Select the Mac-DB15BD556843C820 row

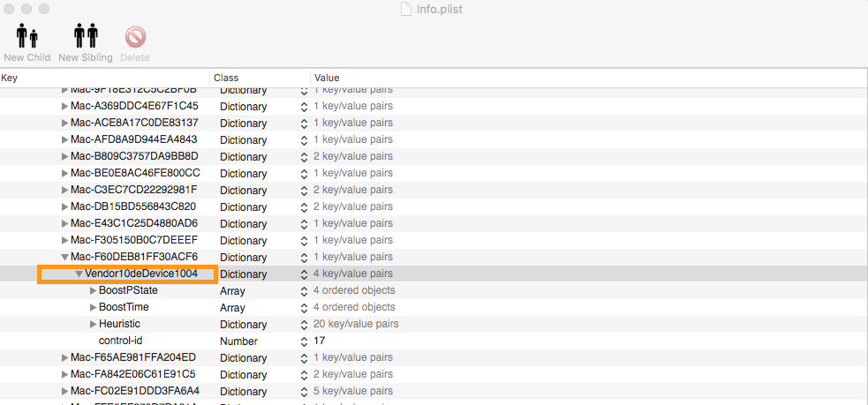[x=133, y=206]
